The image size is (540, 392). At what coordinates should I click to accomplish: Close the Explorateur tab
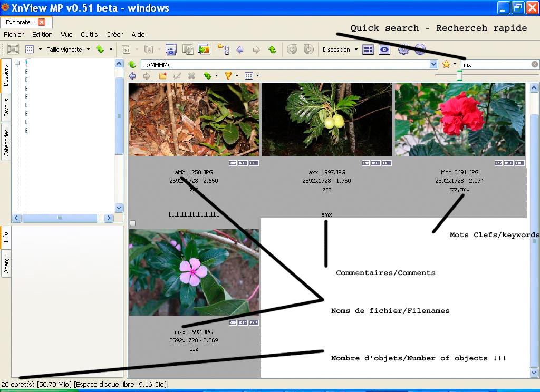[x=42, y=22]
